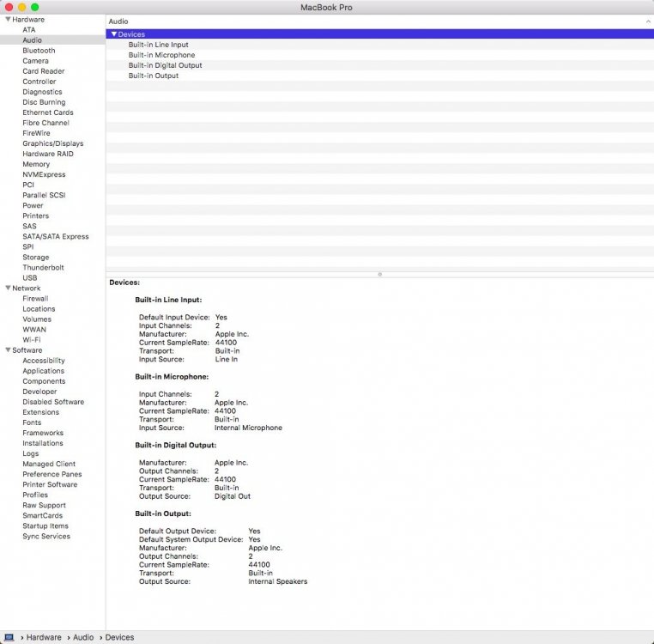Select Profiles in sidebar

point(35,495)
